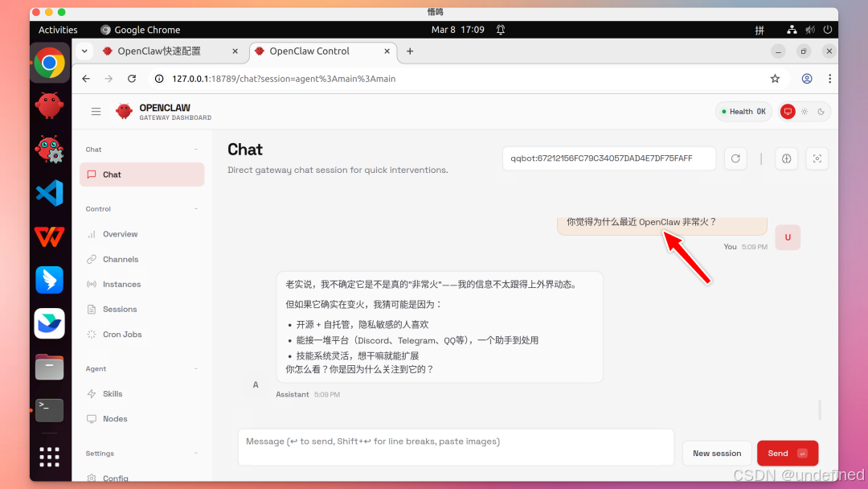
Task: Toggle the brain thinking icon button
Action: [786, 158]
